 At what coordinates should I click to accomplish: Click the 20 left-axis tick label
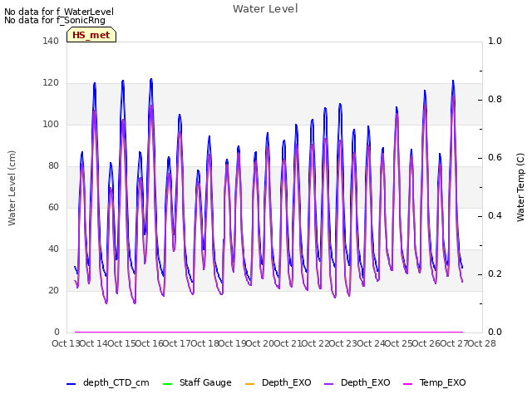[x=53, y=290]
